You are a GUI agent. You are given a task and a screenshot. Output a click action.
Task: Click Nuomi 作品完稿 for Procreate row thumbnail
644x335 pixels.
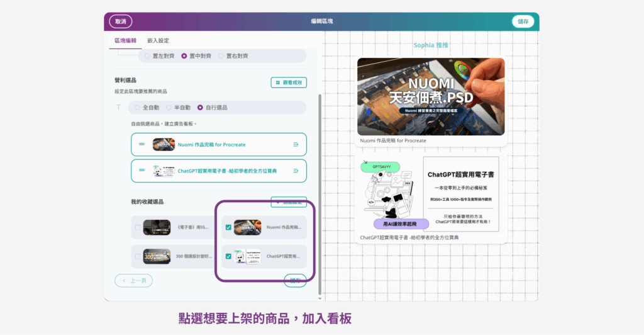[164, 145]
